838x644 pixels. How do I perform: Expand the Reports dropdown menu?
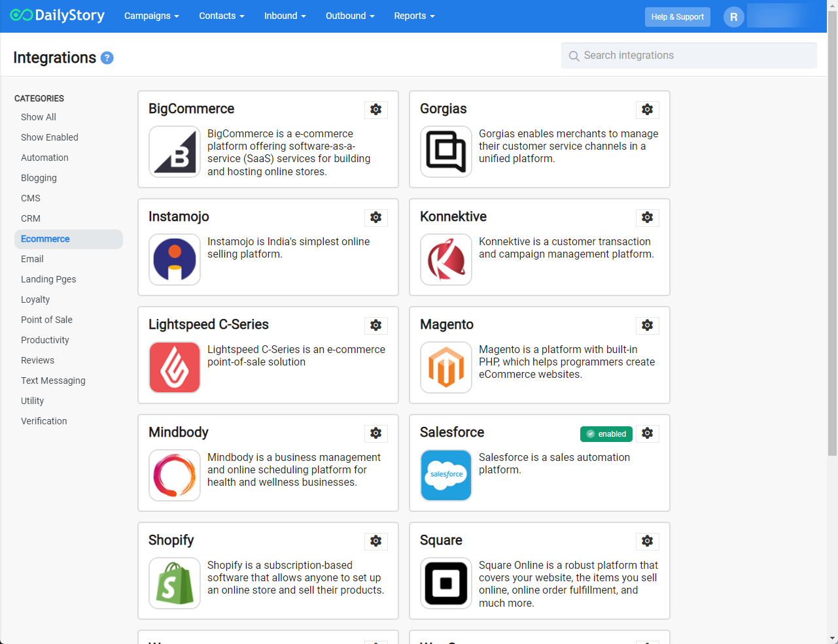point(414,16)
